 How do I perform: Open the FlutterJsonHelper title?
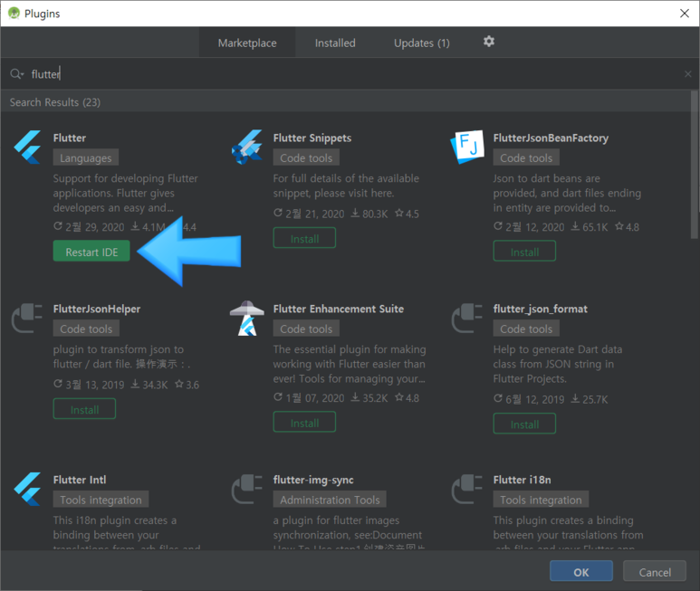click(x=97, y=309)
